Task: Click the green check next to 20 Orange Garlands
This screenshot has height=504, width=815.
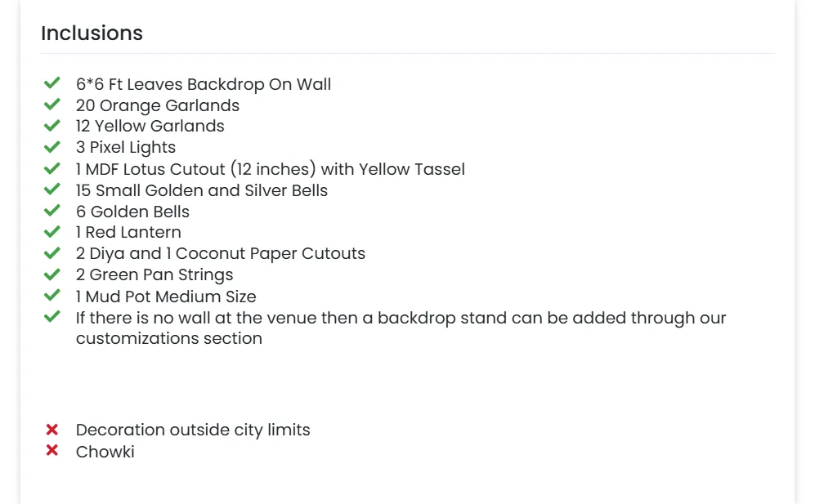Action: [x=52, y=105]
